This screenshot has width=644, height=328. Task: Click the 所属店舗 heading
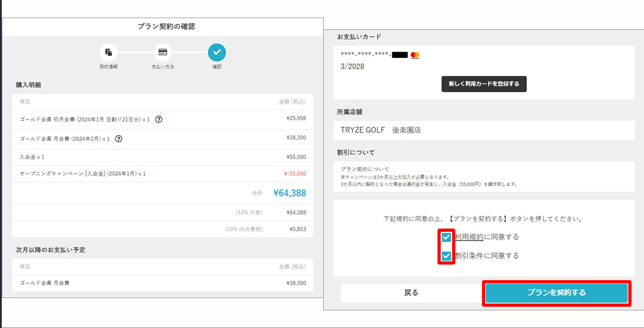(350, 111)
